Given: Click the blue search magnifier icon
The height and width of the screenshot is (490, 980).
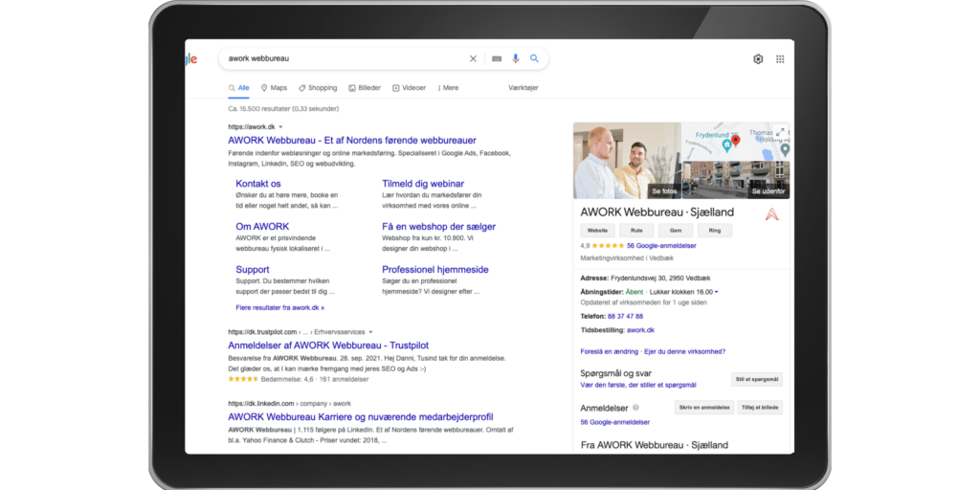Looking at the screenshot, I should (534, 58).
